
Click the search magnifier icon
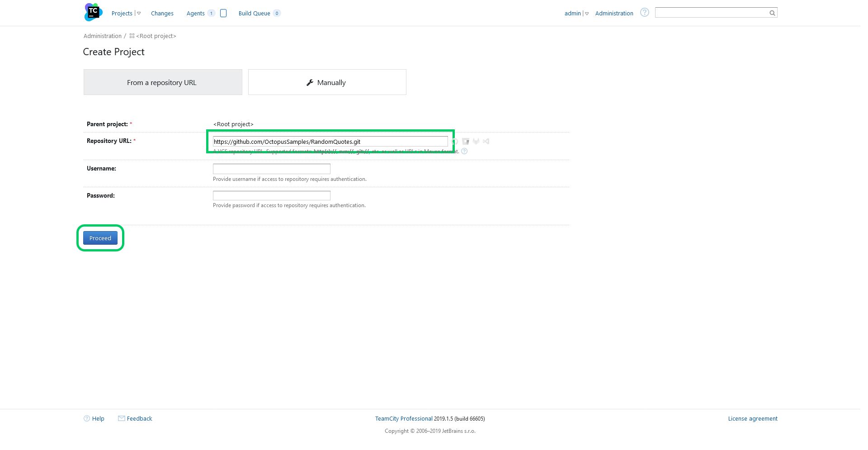point(772,13)
